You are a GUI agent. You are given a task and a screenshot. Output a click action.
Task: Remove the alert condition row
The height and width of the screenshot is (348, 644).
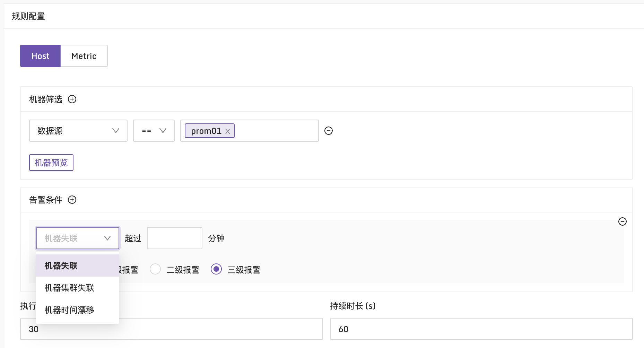click(x=623, y=221)
